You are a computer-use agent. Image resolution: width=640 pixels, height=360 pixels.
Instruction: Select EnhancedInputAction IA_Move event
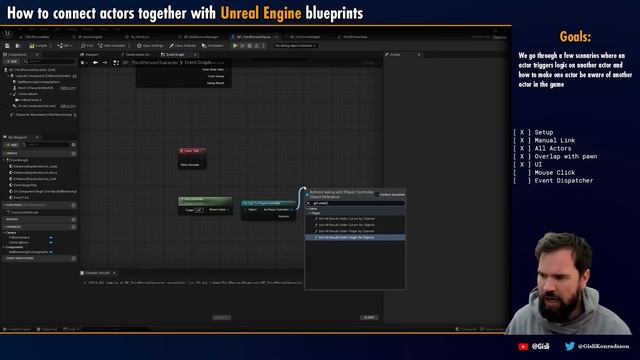pos(33,173)
